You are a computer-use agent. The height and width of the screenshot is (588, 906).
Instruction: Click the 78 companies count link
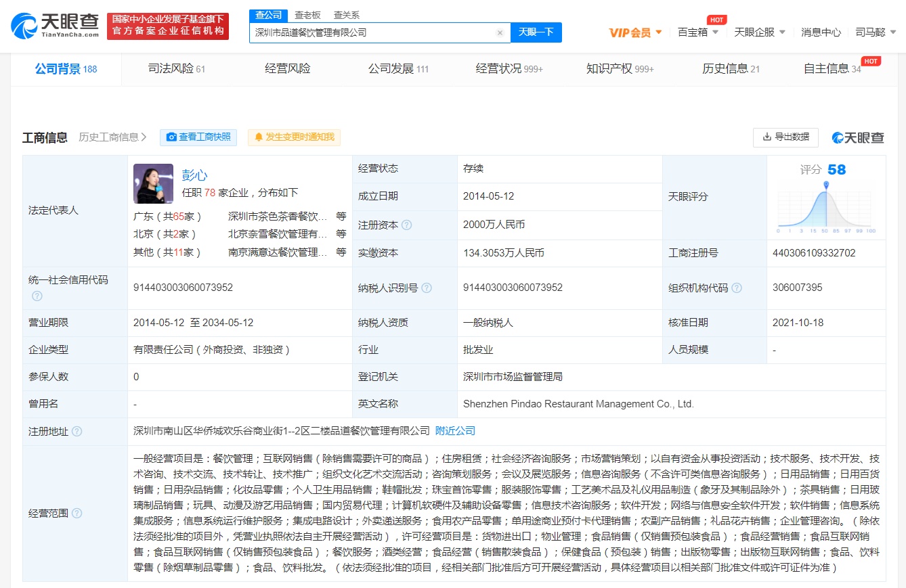point(210,193)
